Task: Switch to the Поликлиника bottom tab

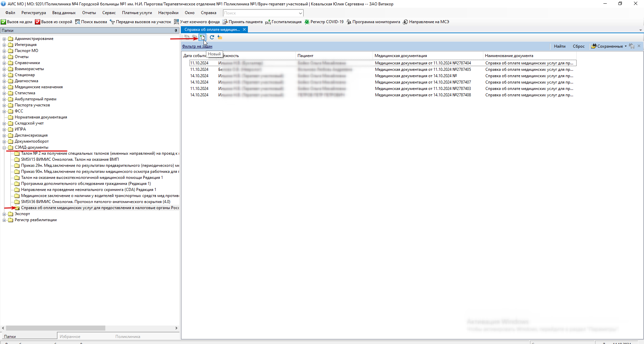Action: (x=128, y=336)
